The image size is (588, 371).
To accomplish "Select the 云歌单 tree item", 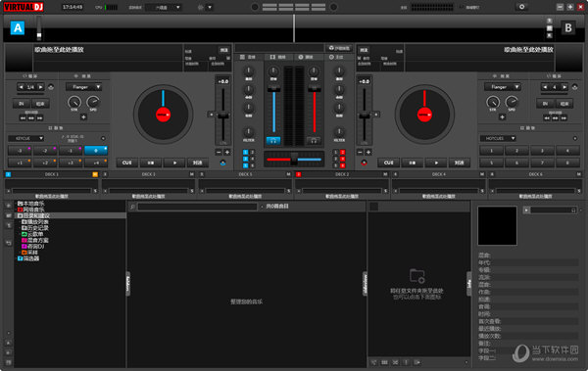I will pos(32,234).
